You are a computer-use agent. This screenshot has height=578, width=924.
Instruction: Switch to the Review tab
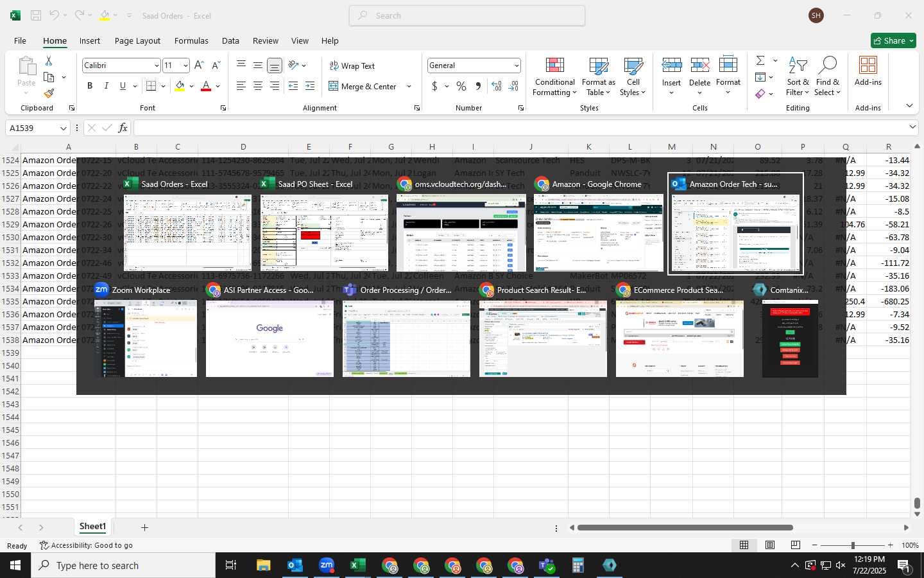(265, 40)
